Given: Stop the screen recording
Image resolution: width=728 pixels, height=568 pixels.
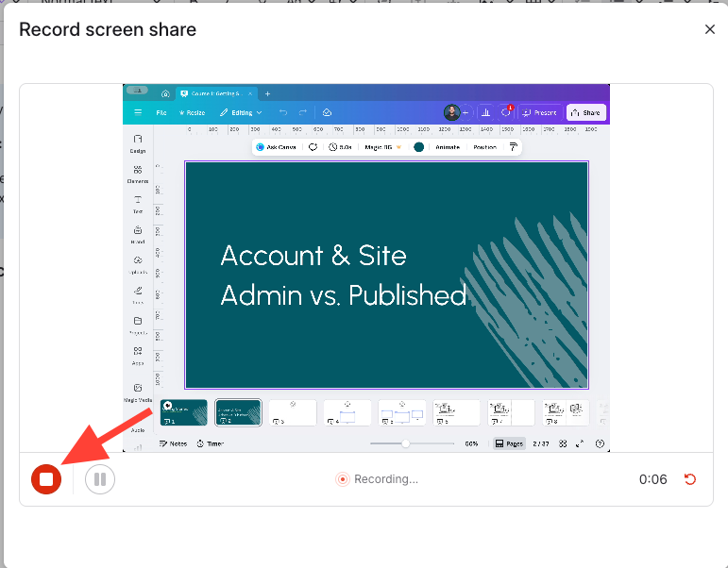Looking at the screenshot, I should tap(45, 479).
